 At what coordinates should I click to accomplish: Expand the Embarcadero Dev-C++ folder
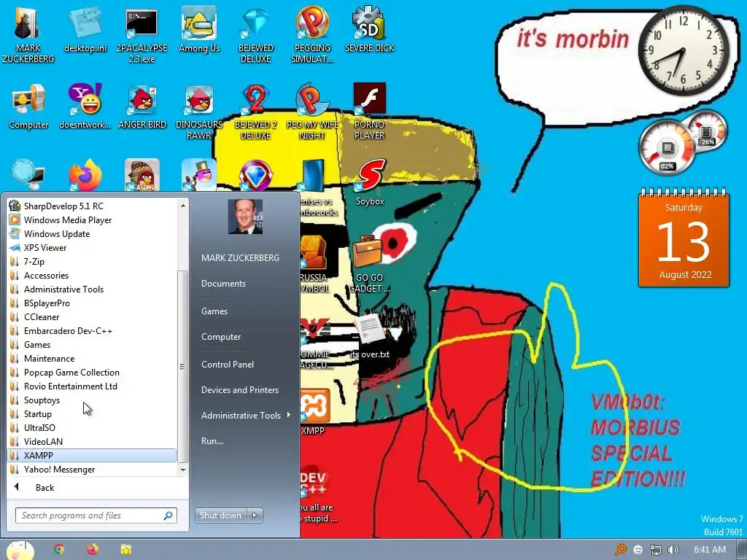pyautogui.click(x=91, y=331)
